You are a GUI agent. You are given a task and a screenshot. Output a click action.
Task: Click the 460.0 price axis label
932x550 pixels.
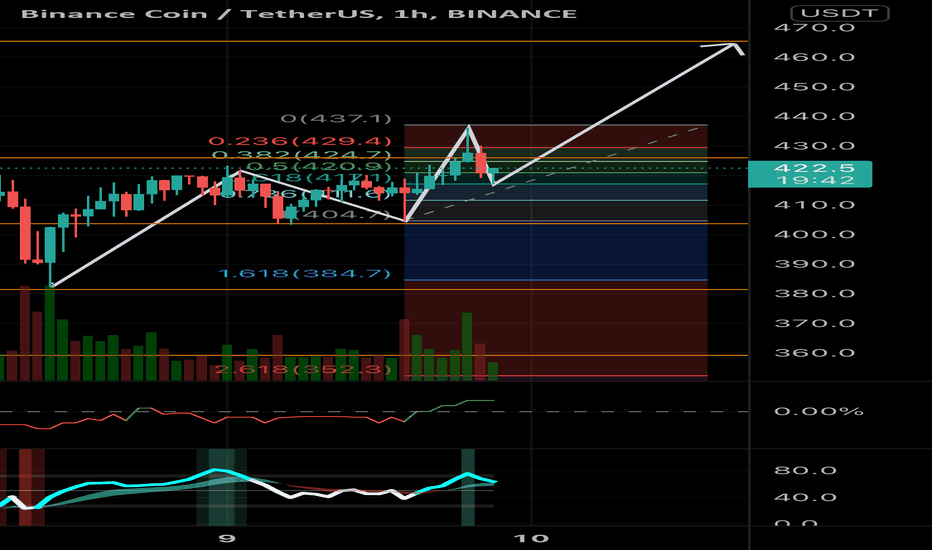pyautogui.click(x=814, y=57)
